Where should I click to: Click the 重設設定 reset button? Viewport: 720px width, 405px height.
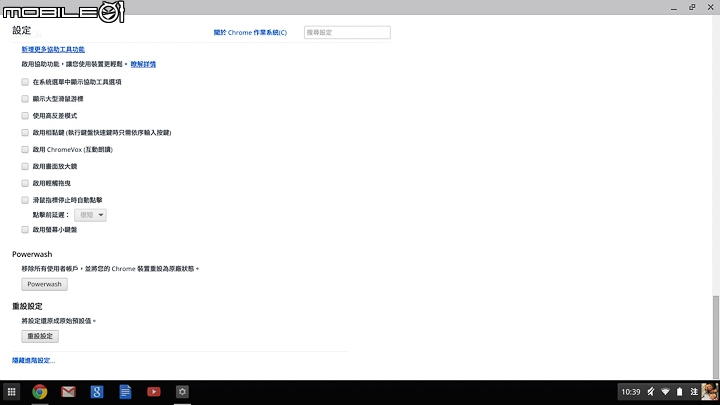point(40,336)
